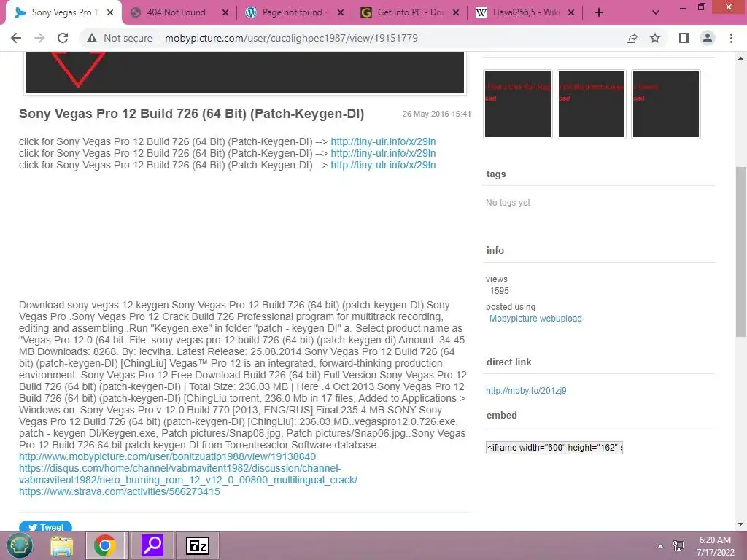Click the address bar URL
The width and height of the screenshot is (747, 560).
291,38
